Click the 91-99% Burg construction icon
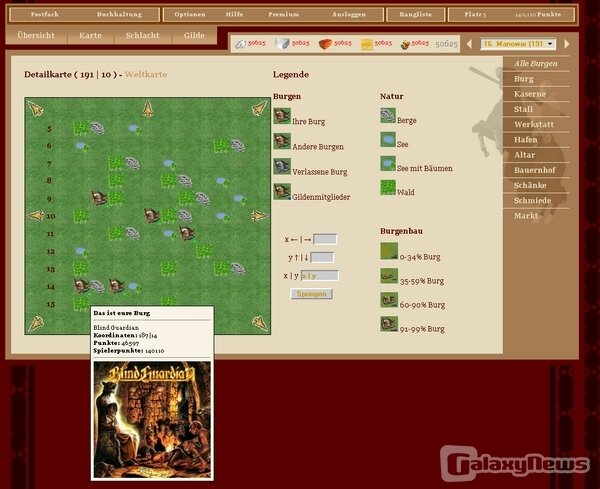The image size is (600, 489). click(389, 324)
